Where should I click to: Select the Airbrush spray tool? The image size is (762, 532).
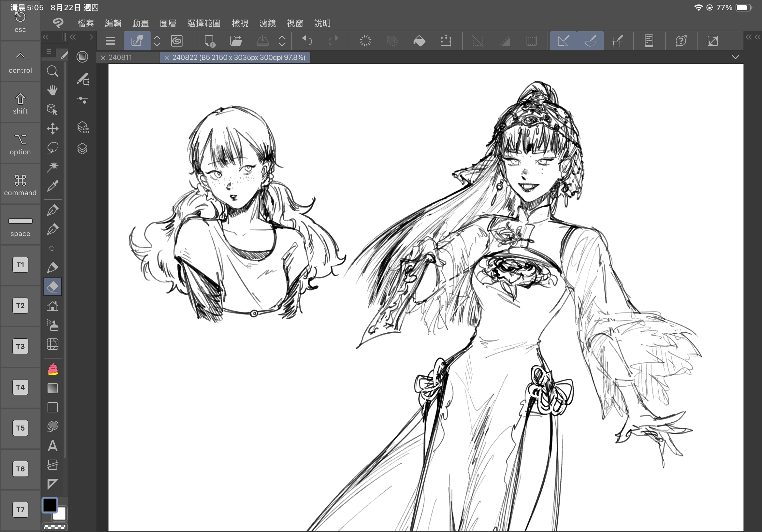coord(52,325)
